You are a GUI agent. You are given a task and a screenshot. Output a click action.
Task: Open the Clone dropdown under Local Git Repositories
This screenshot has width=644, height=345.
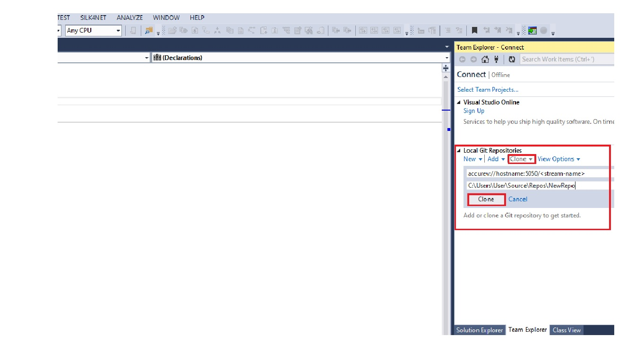tap(521, 159)
